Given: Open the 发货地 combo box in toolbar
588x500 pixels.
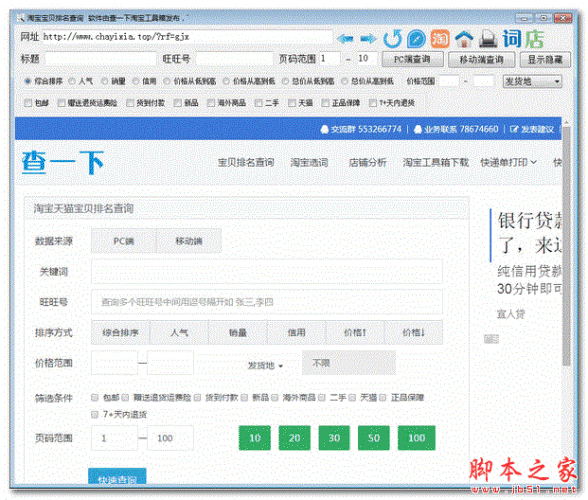Looking at the screenshot, I should (x=532, y=81).
